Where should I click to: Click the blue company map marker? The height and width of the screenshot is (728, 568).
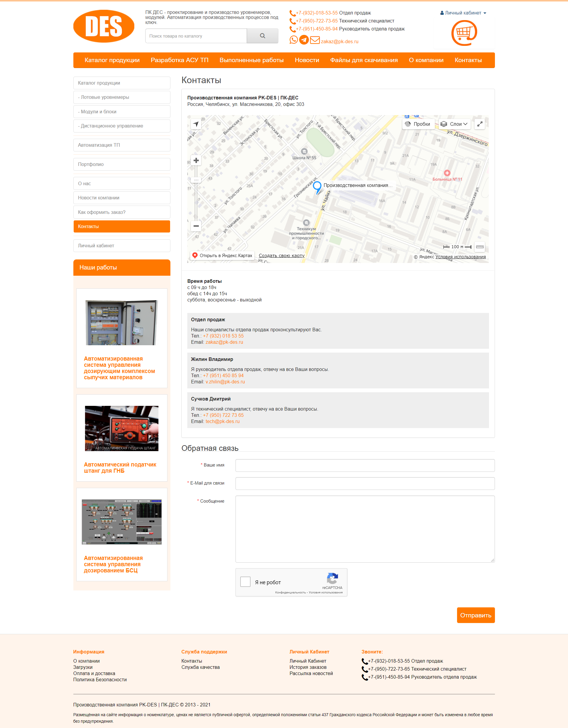click(x=317, y=187)
